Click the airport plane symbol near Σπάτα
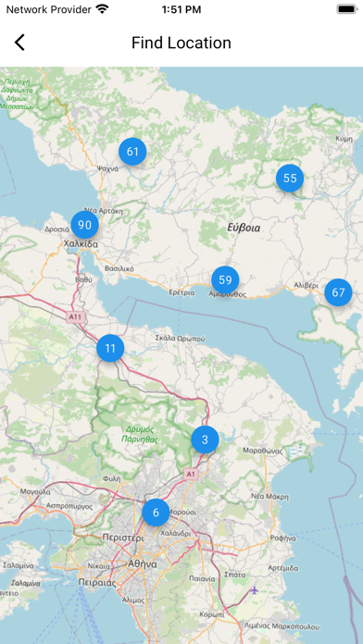 255,590
